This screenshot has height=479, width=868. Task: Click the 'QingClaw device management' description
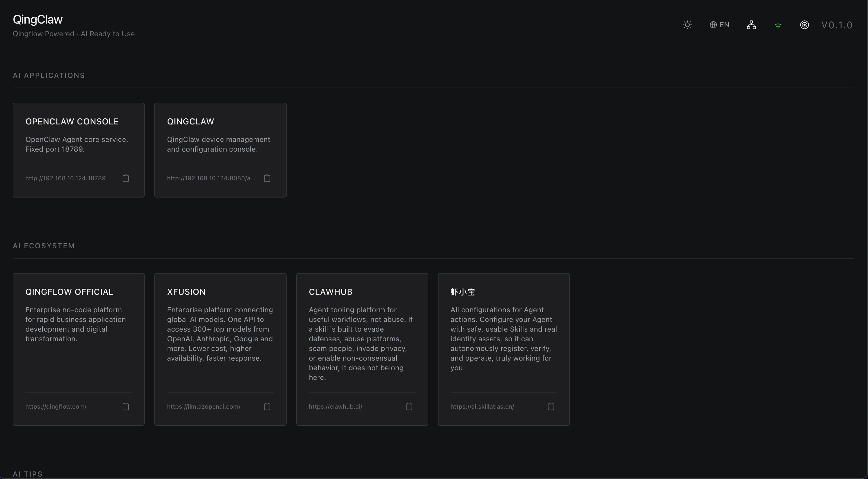pos(219,144)
